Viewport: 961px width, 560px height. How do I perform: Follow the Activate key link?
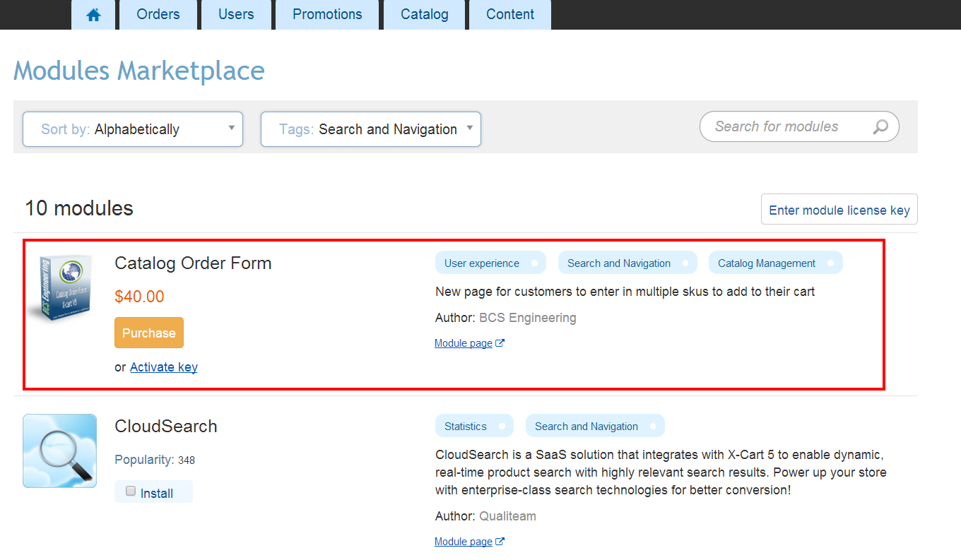click(x=164, y=367)
